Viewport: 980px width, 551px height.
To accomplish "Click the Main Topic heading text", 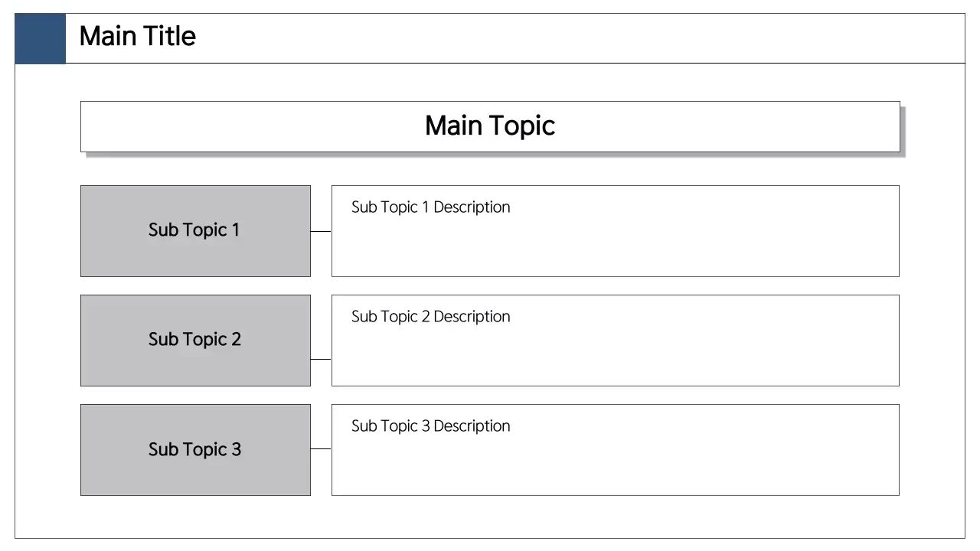I will (489, 126).
